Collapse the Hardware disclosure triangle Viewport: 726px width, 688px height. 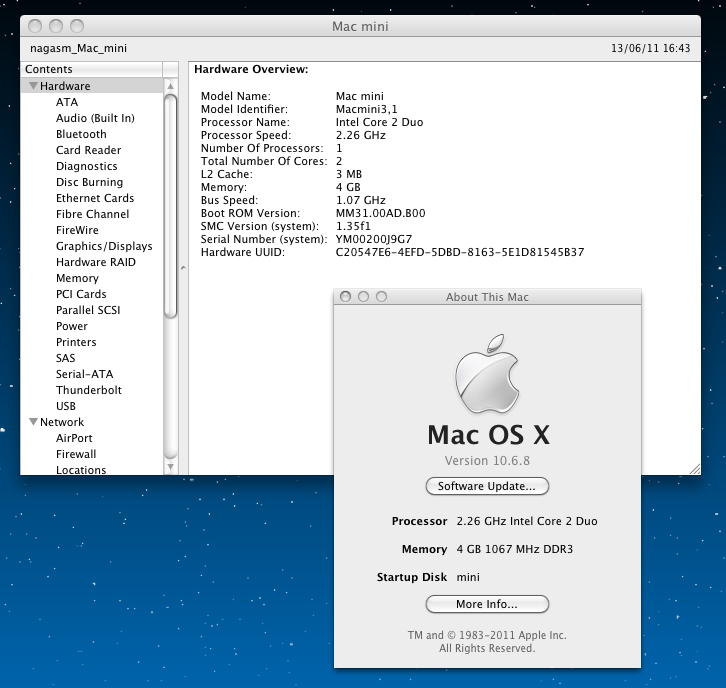(x=33, y=86)
